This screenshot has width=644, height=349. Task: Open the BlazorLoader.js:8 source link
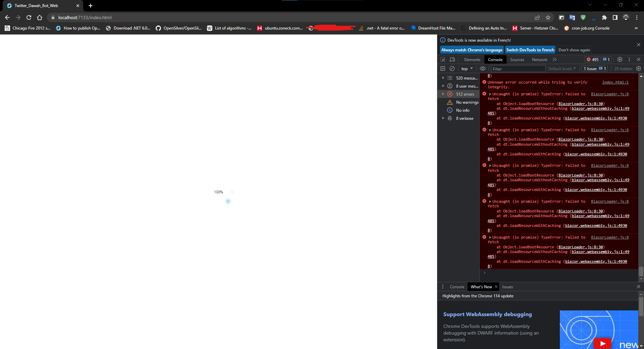click(x=609, y=94)
